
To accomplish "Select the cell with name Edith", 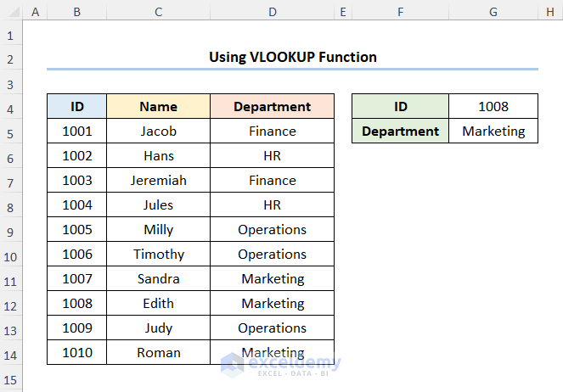I will tap(159, 304).
